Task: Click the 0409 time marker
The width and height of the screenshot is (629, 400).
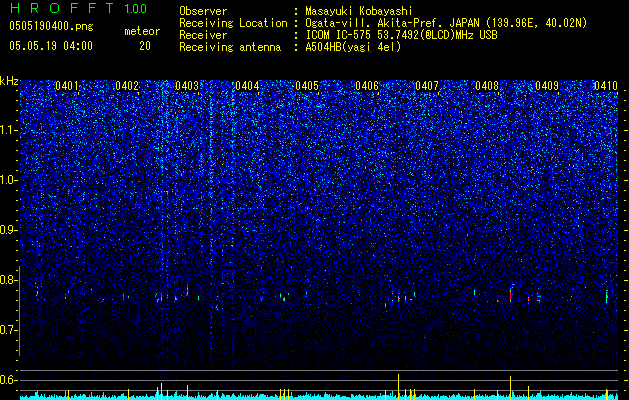Action: (547, 85)
